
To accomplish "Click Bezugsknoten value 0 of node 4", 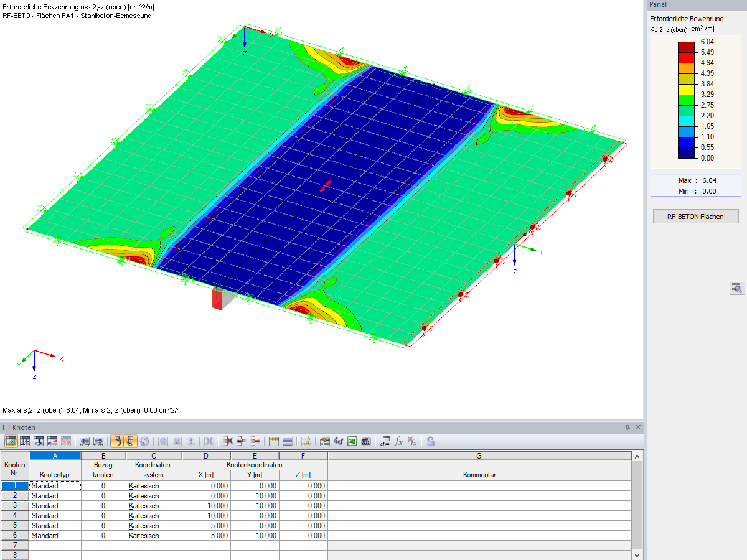I will tap(103, 516).
